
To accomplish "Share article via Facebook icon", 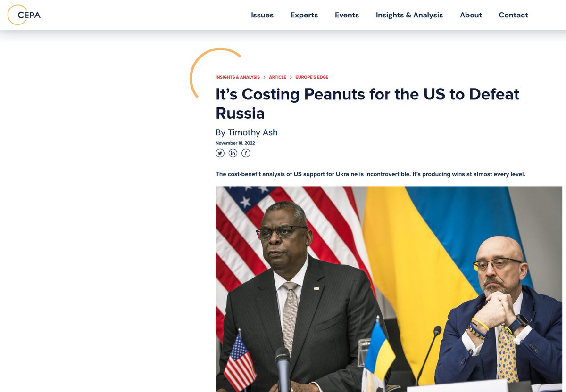I will [246, 153].
